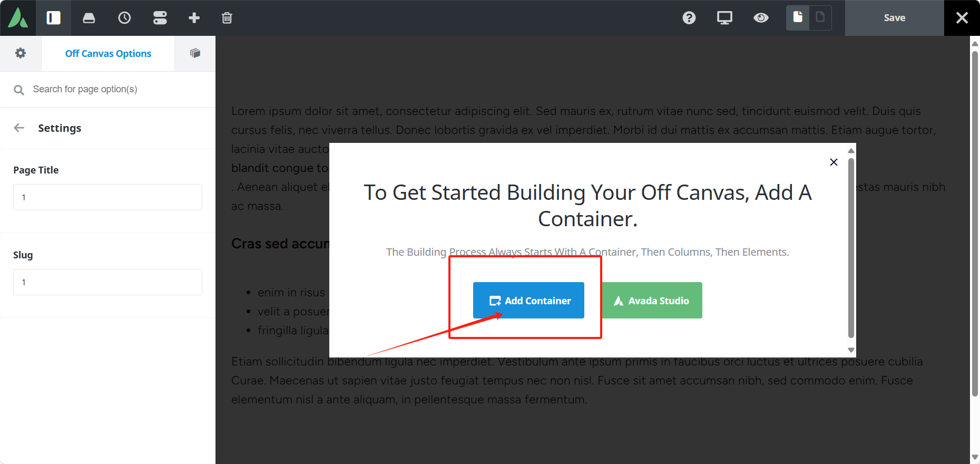
Task: Collapse back from Settings with the arrow
Action: click(19, 128)
